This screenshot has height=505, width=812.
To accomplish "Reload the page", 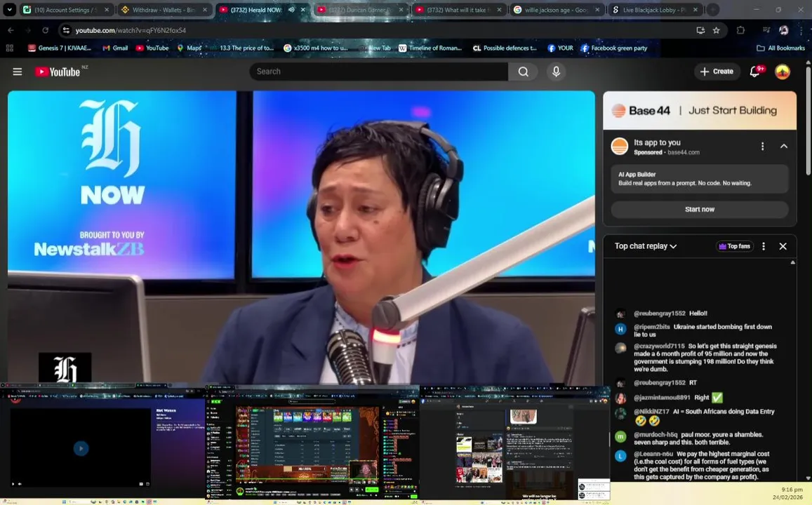I will coord(45,31).
